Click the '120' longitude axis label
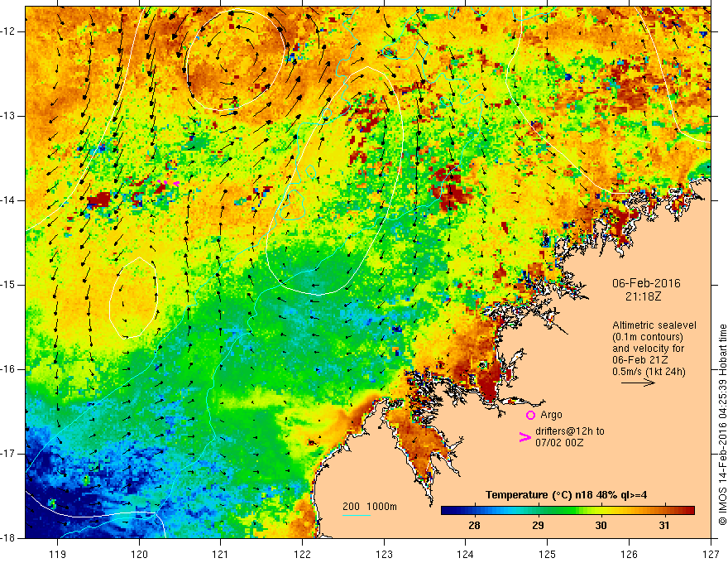 pos(139,554)
